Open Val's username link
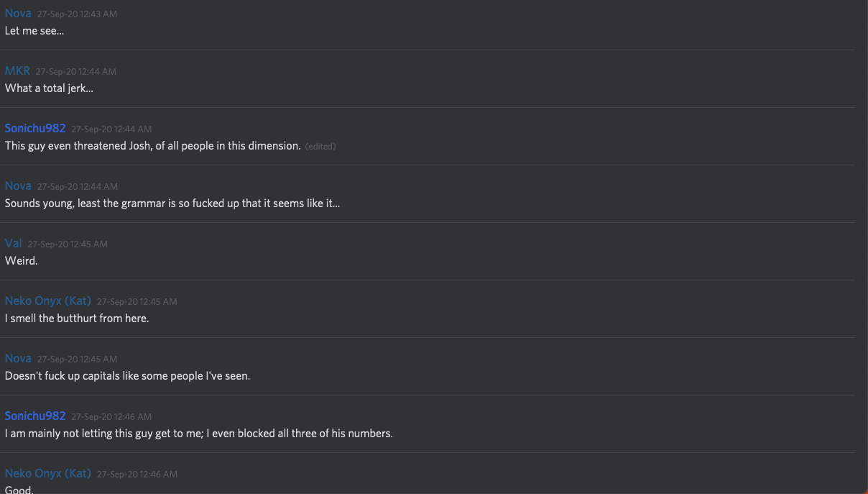Viewport: 868px width, 494px height. 13,243
